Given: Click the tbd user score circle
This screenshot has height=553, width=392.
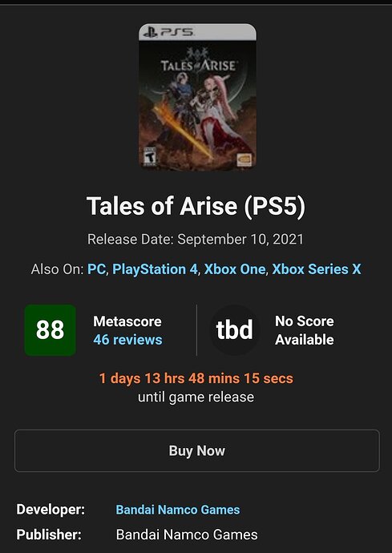Looking at the screenshot, I should 234,330.
